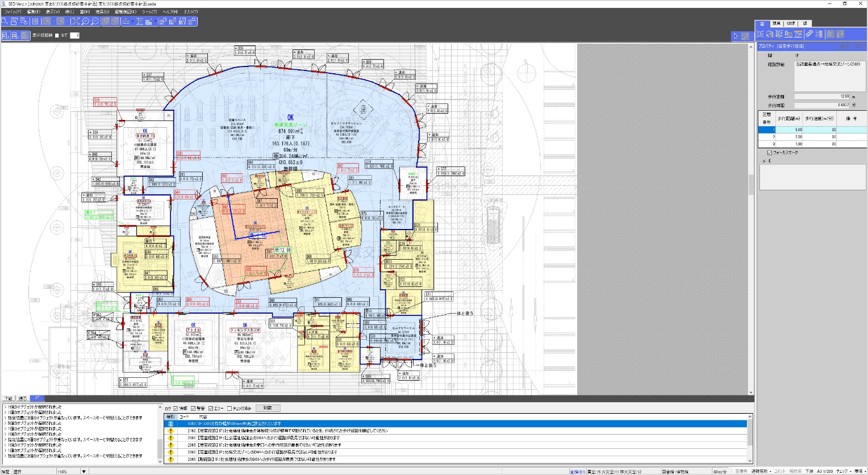
Task: Click the horizontal dimension tool icon
Action: pyautogui.click(x=126, y=21)
